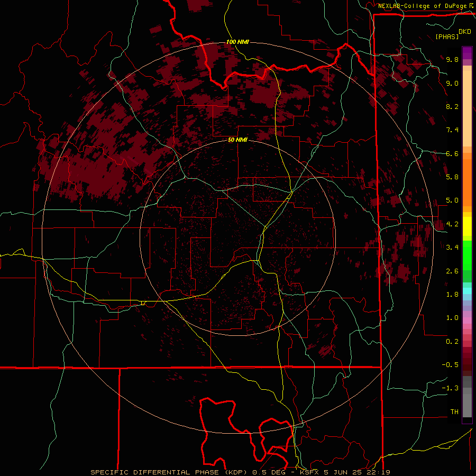Click the 3.4 scale value
This screenshot has width=476, height=476.
click(452, 248)
